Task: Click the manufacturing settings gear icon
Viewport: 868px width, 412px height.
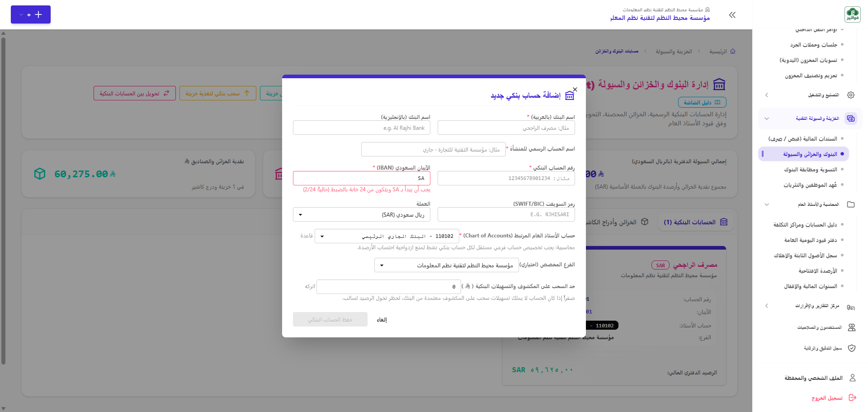Action: (851, 95)
